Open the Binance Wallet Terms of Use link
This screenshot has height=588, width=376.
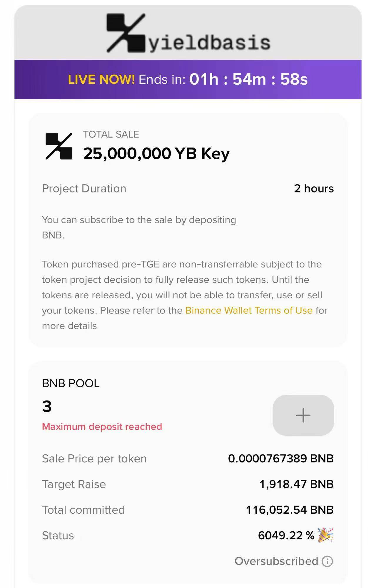[249, 311]
